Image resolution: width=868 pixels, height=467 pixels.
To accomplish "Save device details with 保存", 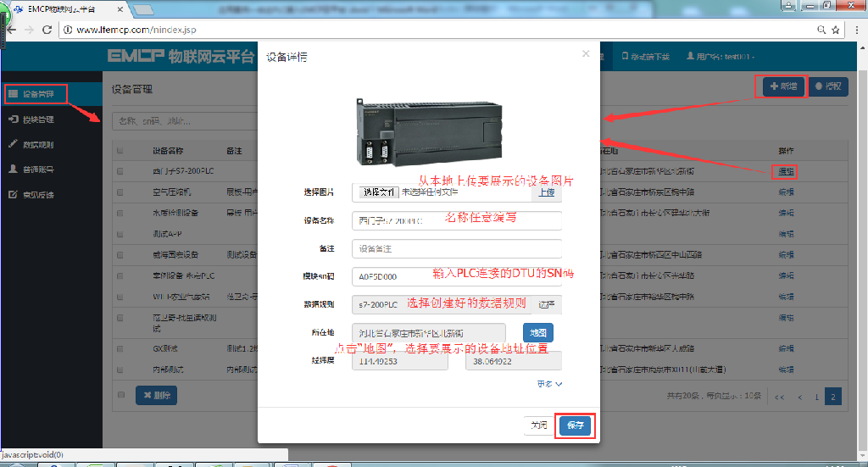I will tap(576, 425).
